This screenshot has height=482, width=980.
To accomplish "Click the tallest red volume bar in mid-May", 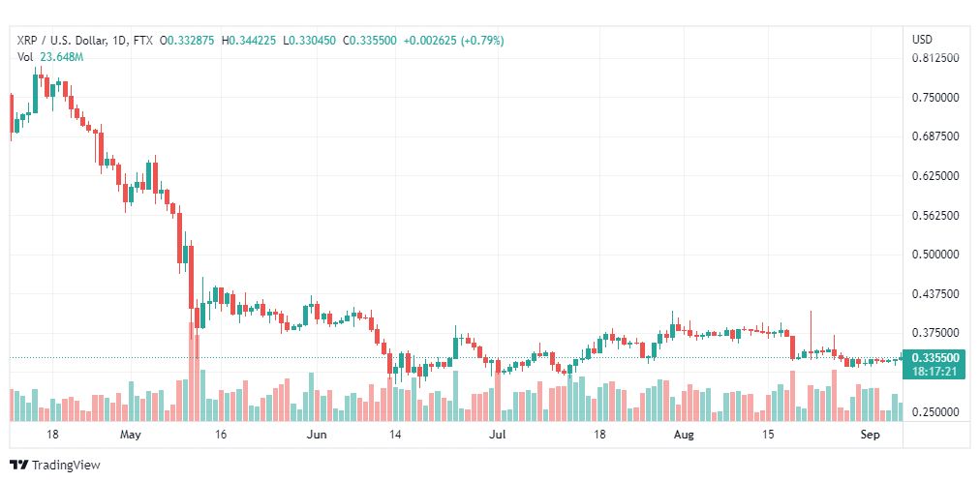I will (191, 372).
